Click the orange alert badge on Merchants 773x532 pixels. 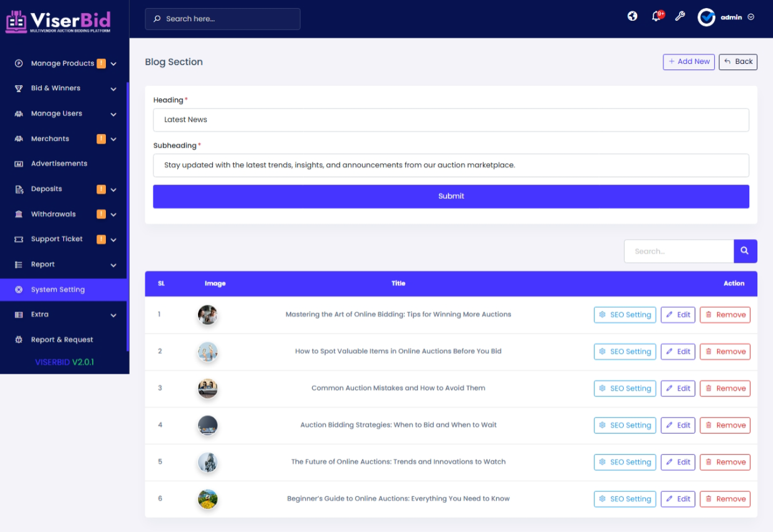click(101, 139)
